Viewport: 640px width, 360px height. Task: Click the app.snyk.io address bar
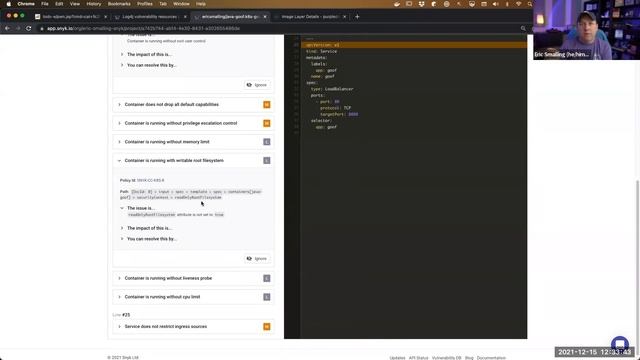point(282,29)
